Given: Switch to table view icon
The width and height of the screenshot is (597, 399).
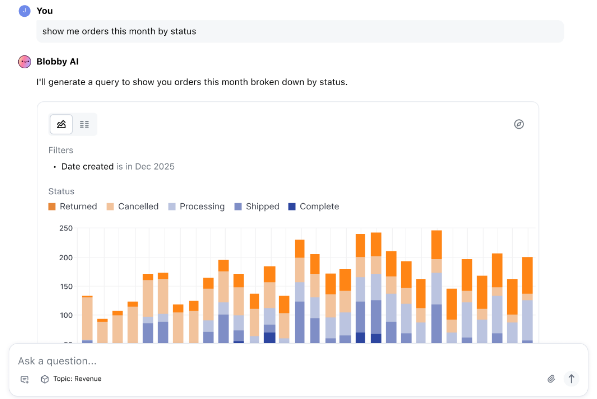Looking at the screenshot, I should click(x=85, y=124).
